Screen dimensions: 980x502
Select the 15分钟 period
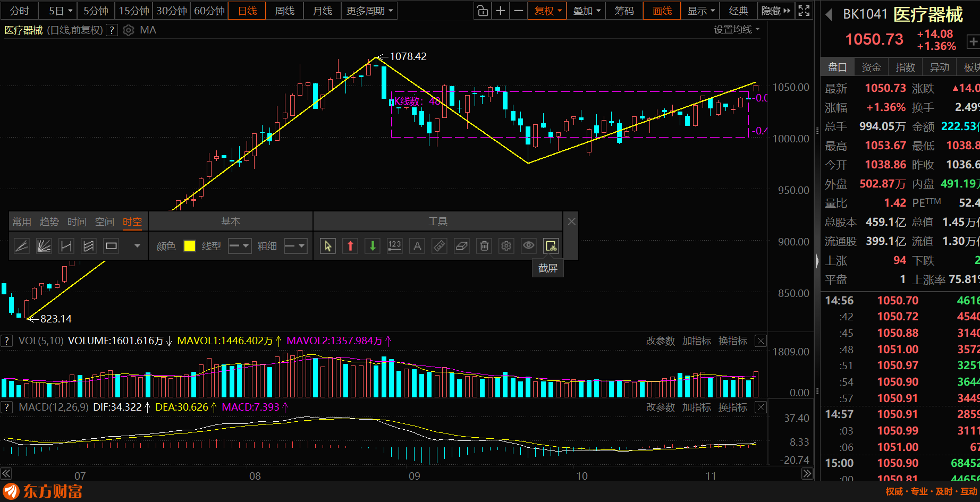pos(134,11)
